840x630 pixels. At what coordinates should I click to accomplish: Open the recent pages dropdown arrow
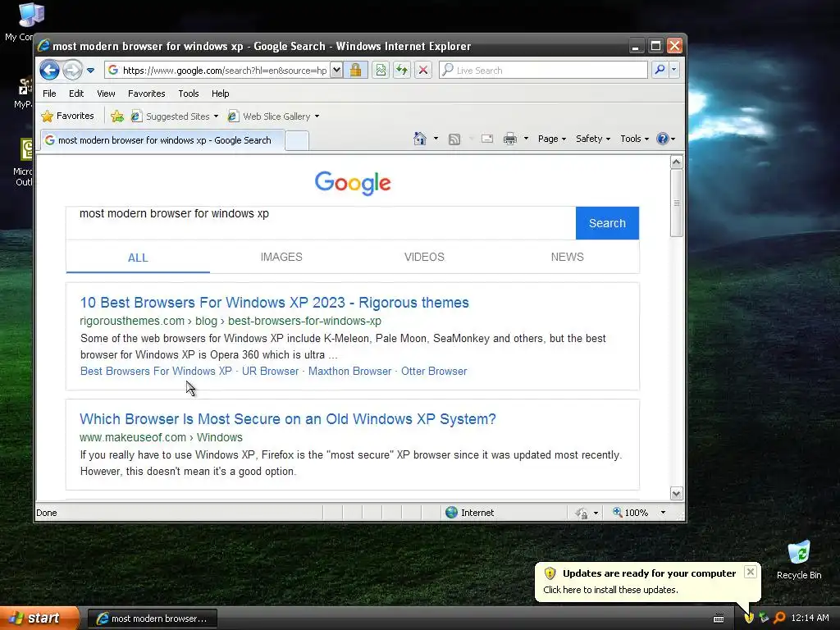(x=90, y=71)
